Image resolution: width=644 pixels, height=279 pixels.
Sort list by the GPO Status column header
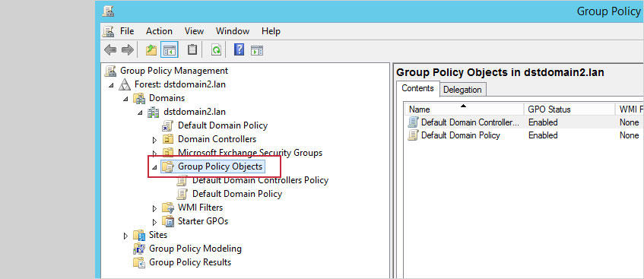[569, 109]
